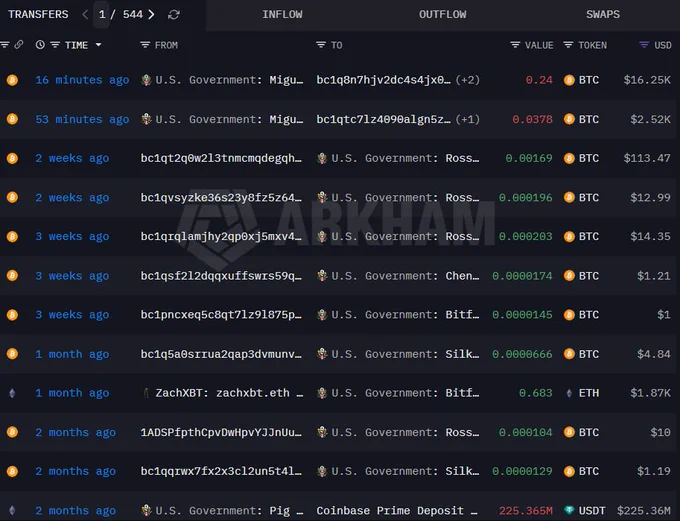Click Ethereum chain icon on ZachXBT row

12,393
